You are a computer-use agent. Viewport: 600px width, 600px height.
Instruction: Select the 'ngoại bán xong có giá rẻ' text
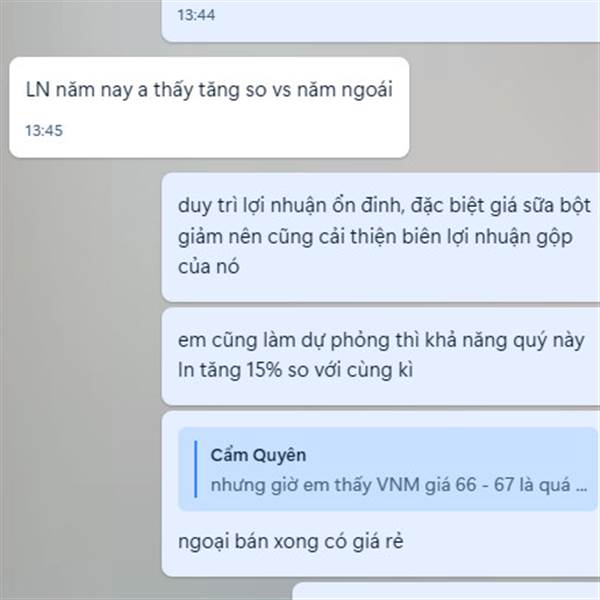pyautogui.click(x=291, y=541)
